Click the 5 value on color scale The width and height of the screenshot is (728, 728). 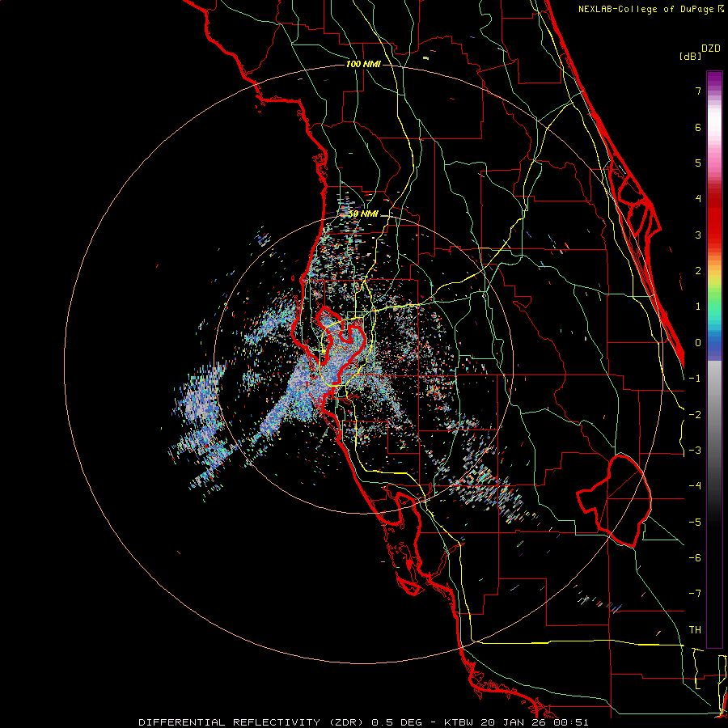pos(698,163)
